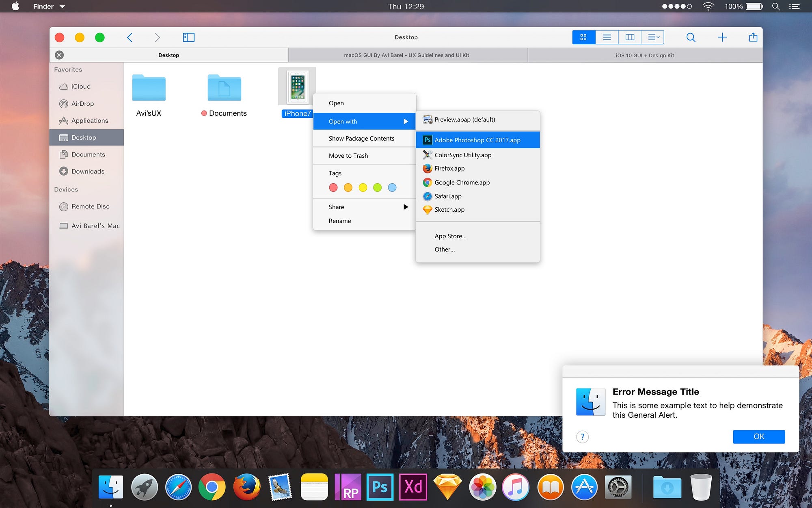
Task: Select the iPhone7 file thumbnail
Action: click(x=297, y=87)
